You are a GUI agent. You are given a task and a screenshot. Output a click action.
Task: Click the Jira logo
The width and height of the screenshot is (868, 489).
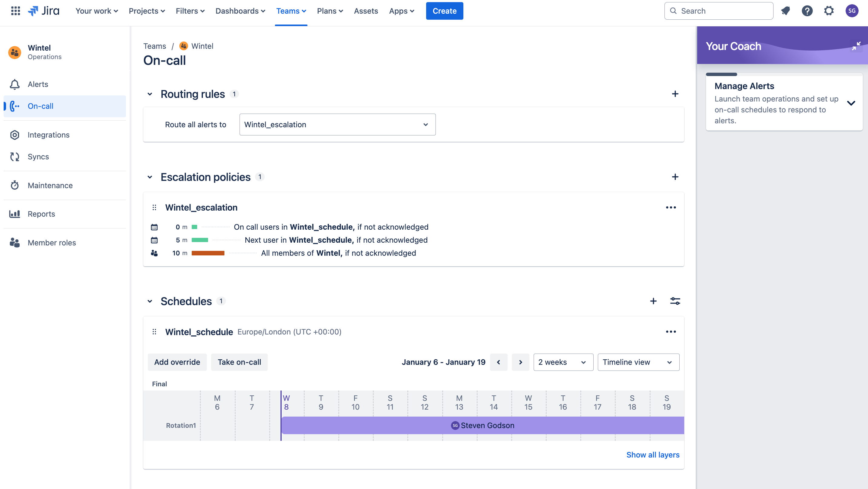click(44, 11)
